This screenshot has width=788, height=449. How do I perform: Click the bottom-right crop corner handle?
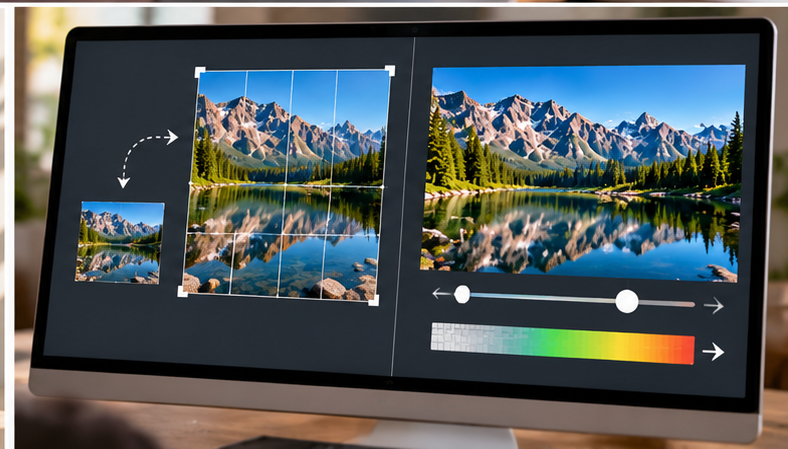373,300
